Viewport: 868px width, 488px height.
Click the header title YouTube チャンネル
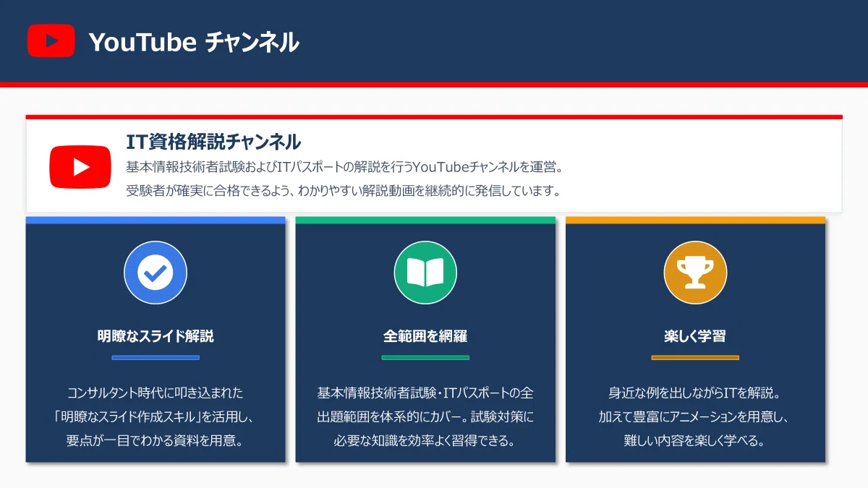click(x=194, y=42)
